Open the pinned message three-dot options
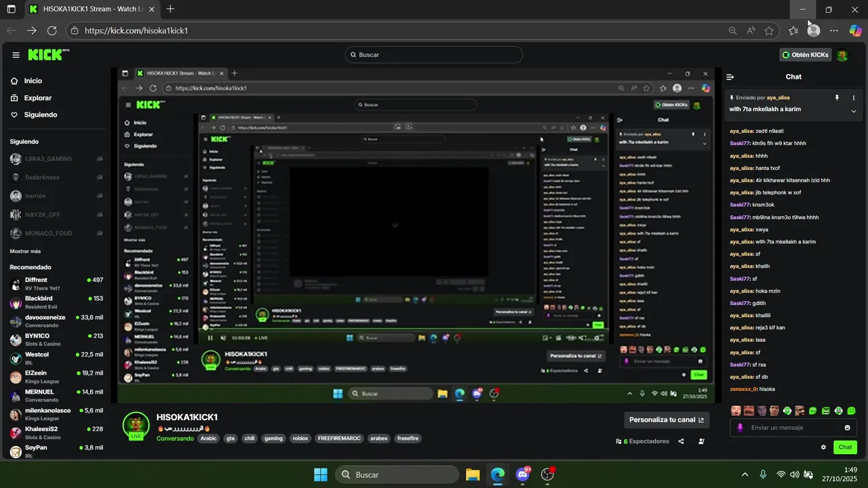 (854, 98)
